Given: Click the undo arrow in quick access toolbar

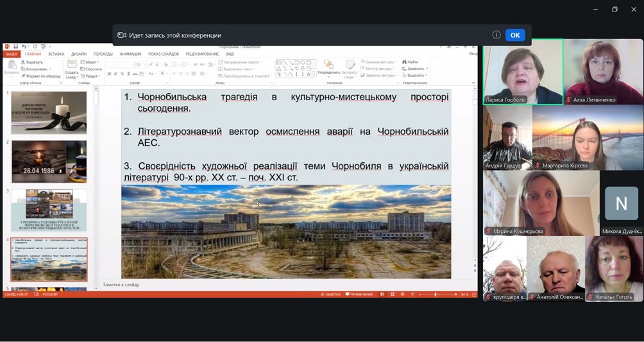Looking at the screenshot, I should point(24,47).
